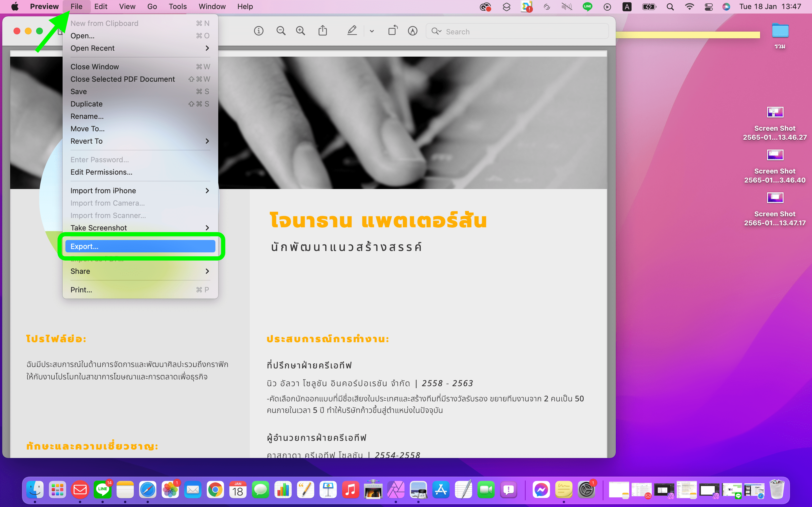This screenshot has width=812, height=507.
Task: Open Safari from the Dock
Action: [x=148, y=490]
